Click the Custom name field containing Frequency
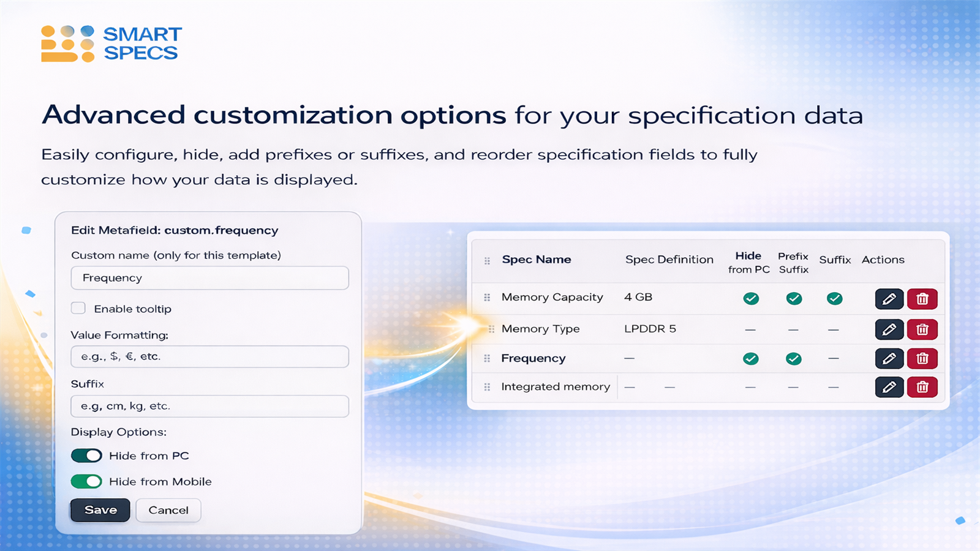The height and width of the screenshot is (551, 980). click(209, 278)
